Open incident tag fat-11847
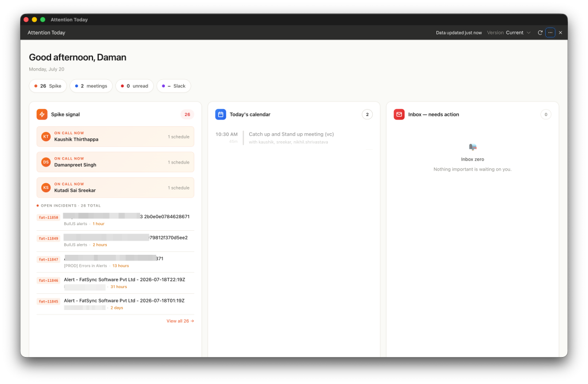The height and width of the screenshot is (384, 588). point(49,259)
